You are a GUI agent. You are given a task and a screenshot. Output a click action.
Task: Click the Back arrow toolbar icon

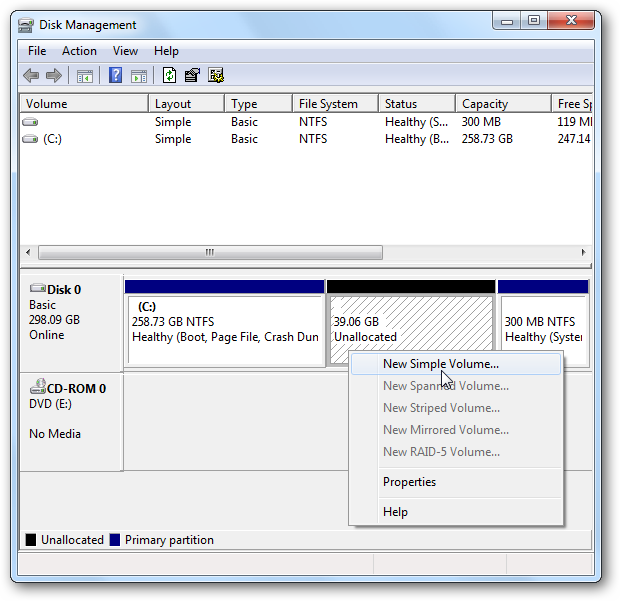click(x=31, y=75)
